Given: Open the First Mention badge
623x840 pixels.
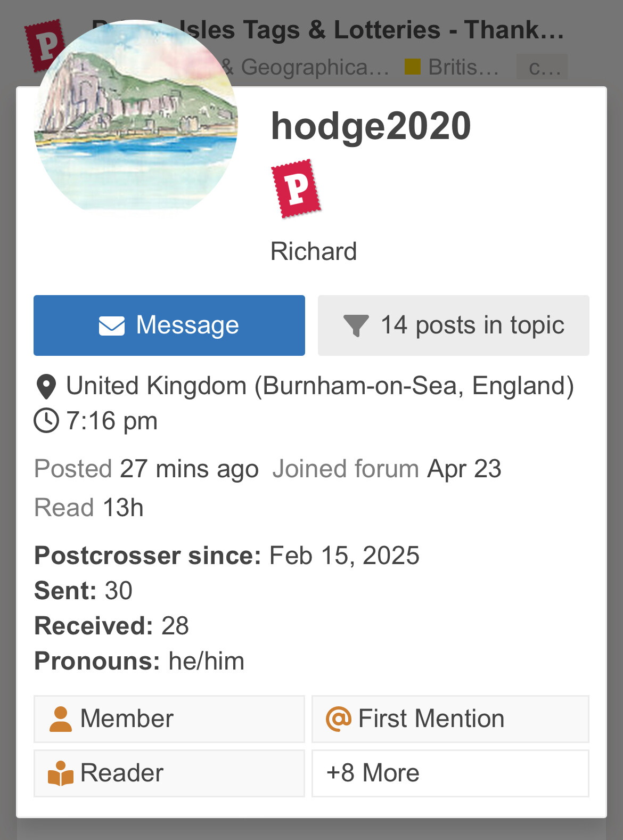Looking at the screenshot, I should click(x=450, y=719).
